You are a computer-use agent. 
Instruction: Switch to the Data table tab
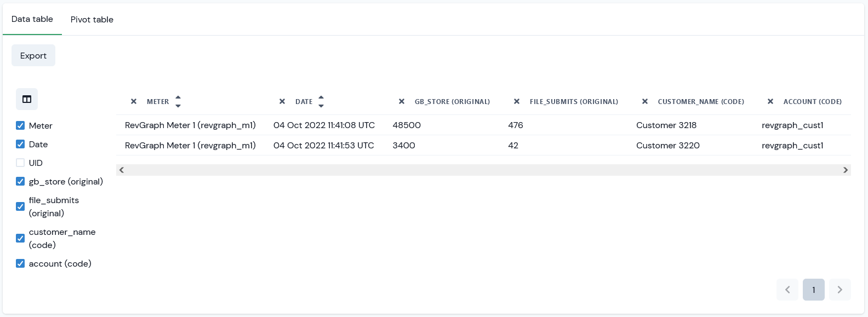pos(32,19)
